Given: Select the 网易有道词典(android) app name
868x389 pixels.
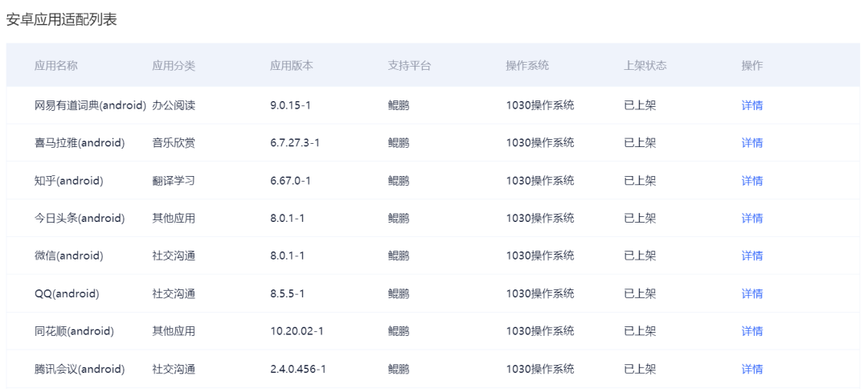Looking at the screenshot, I should point(90,105).
